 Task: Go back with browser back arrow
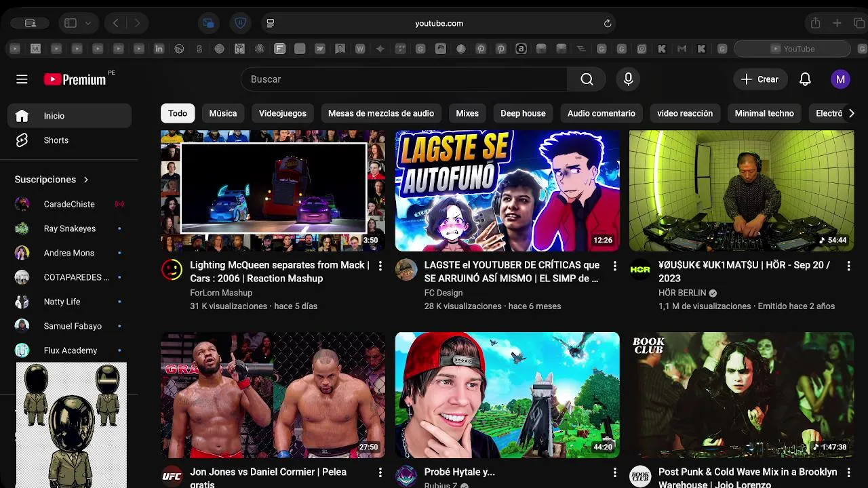pyautogui.click(x=116, y=23)
